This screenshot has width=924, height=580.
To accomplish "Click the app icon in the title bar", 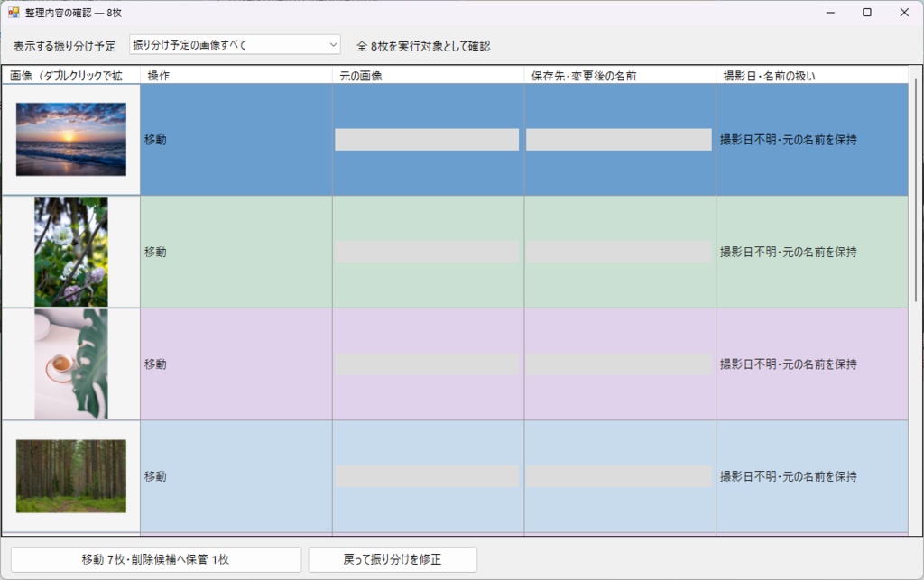I will click(x=14, y=12).
